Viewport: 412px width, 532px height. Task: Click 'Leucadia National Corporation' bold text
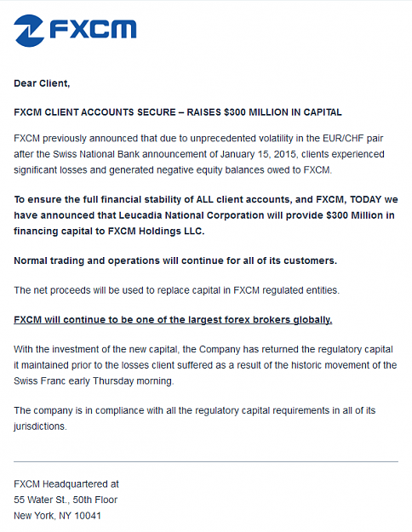tap(191, 215)
